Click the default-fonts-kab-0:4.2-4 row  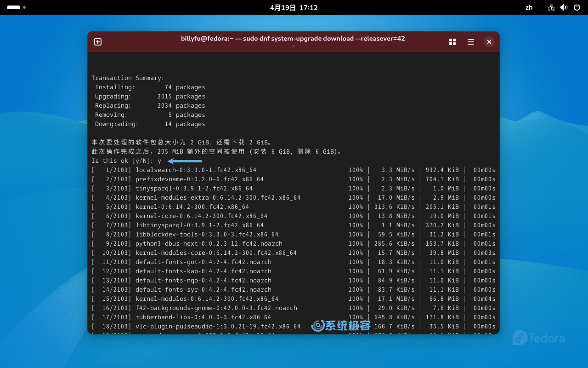(x=294, y=271)
